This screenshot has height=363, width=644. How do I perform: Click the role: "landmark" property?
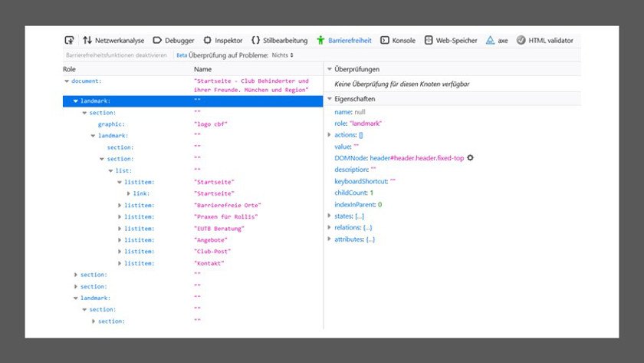358,124
